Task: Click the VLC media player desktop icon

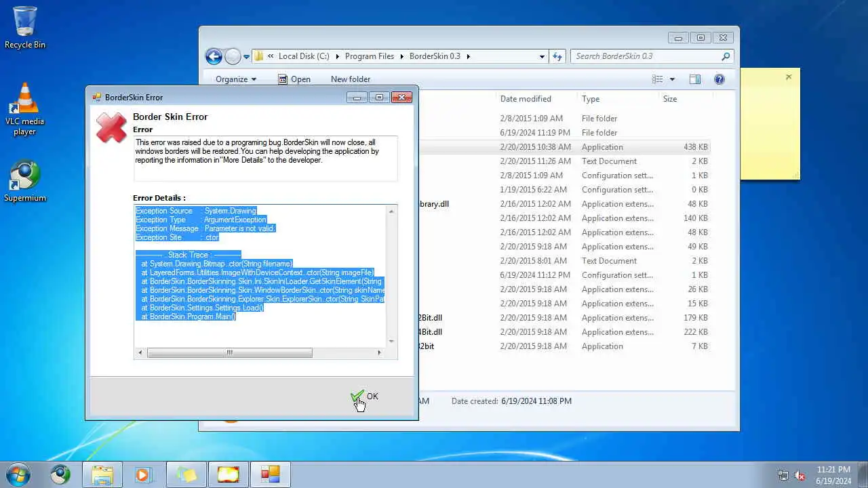Action: click(25, 109)
